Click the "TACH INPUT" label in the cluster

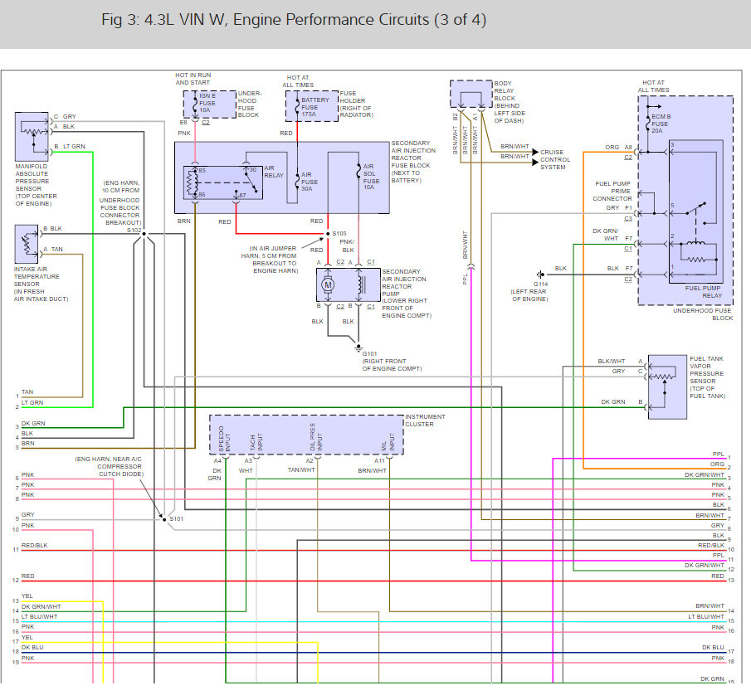(256, 442)
